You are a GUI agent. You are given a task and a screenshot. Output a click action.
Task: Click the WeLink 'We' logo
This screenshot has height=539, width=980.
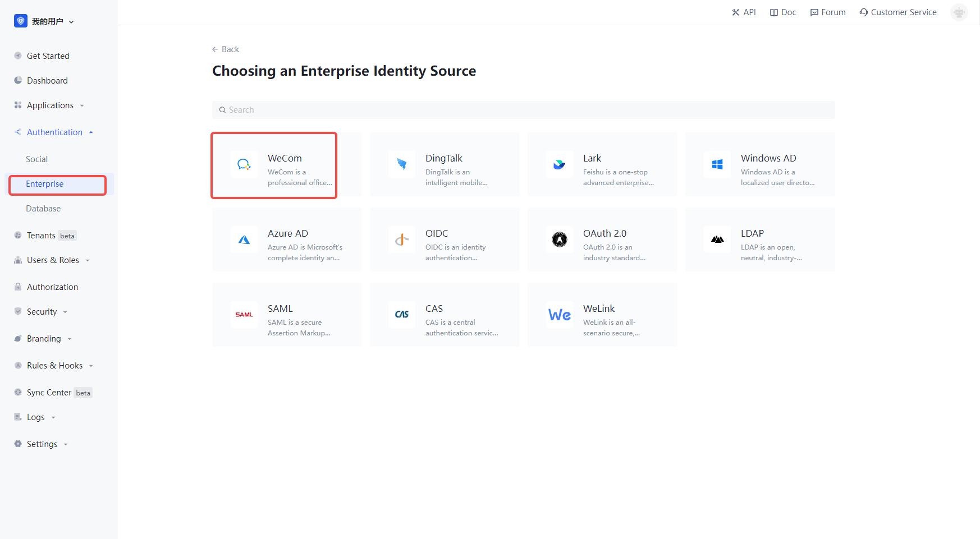pyautogui.click(x=560, y=315)
